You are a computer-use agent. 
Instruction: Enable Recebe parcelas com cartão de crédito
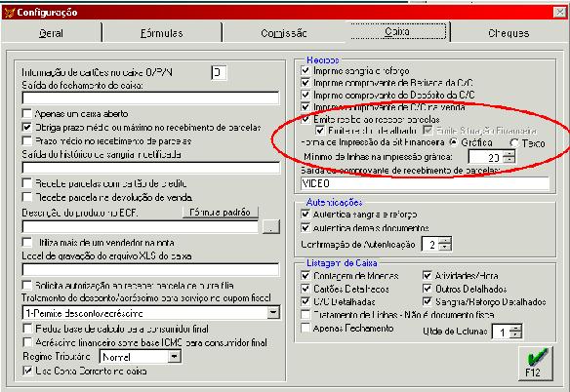pyautogui.click(x=27, y=182)
